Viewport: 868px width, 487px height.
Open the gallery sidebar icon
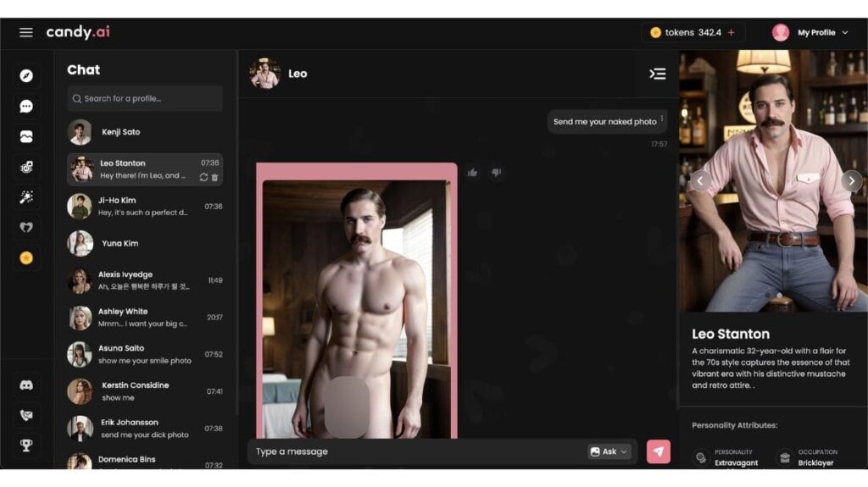coord(26,136)
